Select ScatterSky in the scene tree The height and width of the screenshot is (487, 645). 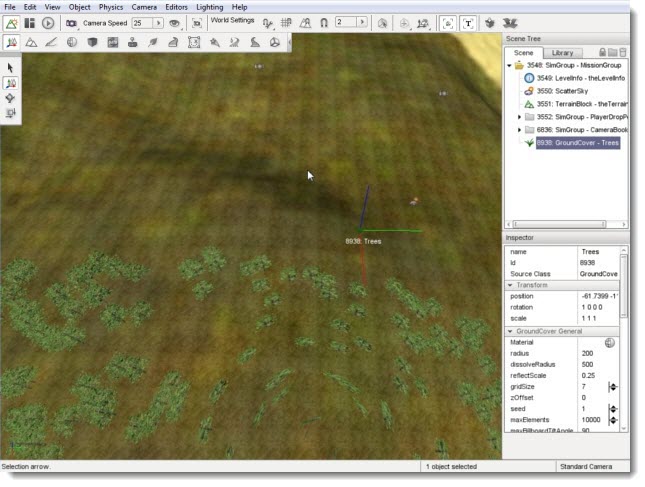click(x=560, y=90)
